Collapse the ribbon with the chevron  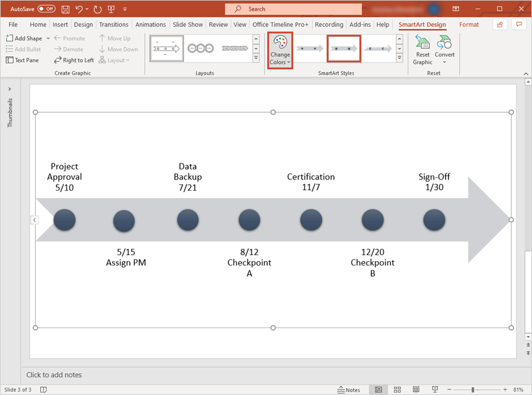[525, 73]
